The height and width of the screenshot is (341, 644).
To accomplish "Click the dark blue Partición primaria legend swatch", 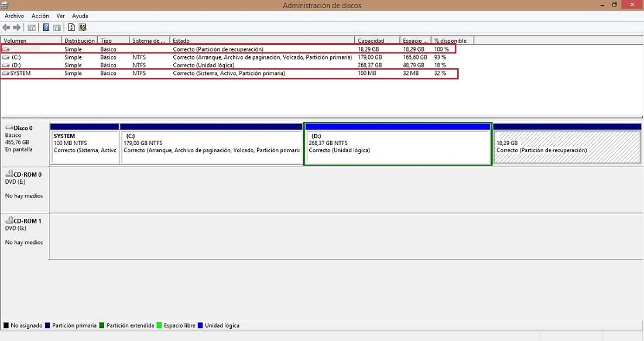I will [x=47, y=325].
